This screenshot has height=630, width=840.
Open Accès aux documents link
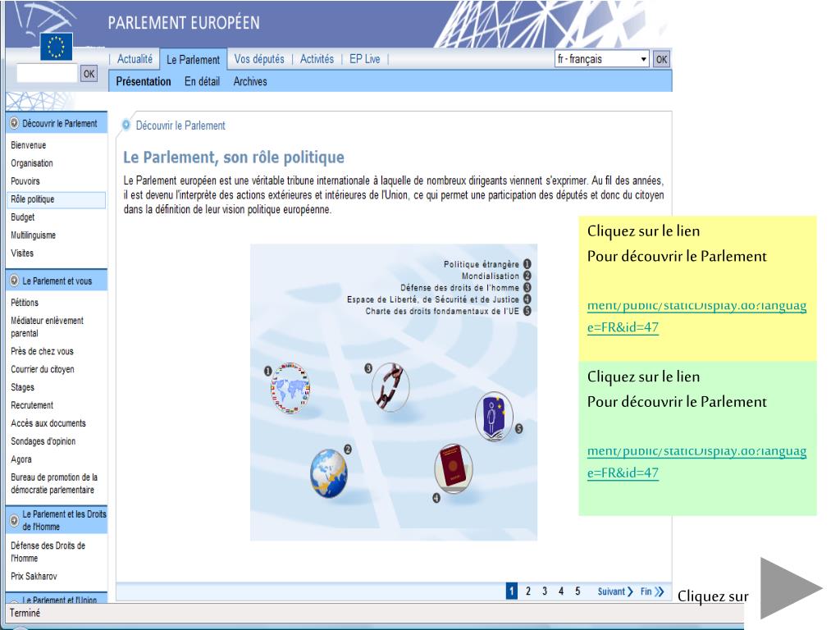(x=48, y=423)
